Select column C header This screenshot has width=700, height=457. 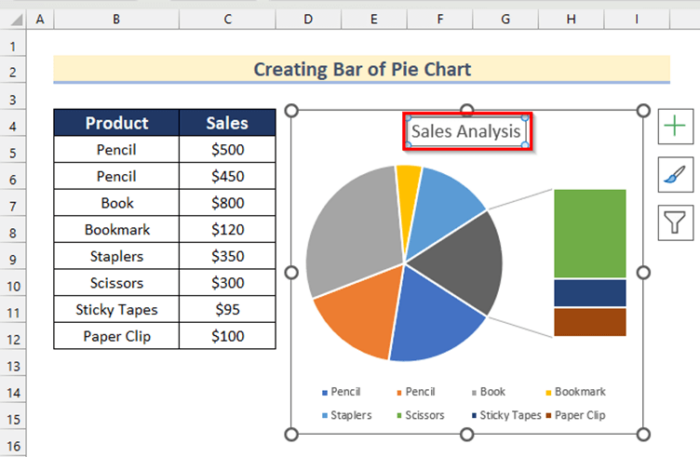tap(227, 19)
